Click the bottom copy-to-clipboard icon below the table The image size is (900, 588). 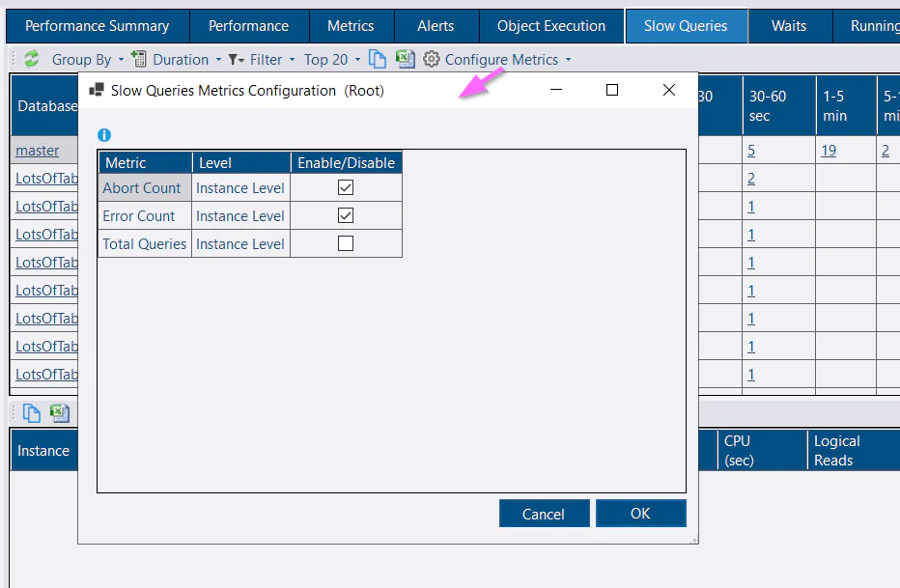(32, 412)
